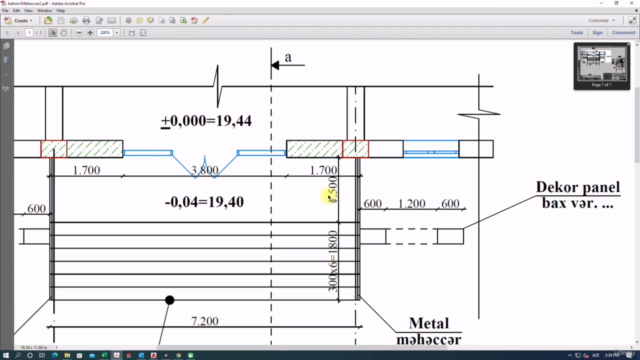The height and width of the screenshot is (360, 640).
Task: Click the Fit width scrolling icon
Action: click(x=132, y=33)
